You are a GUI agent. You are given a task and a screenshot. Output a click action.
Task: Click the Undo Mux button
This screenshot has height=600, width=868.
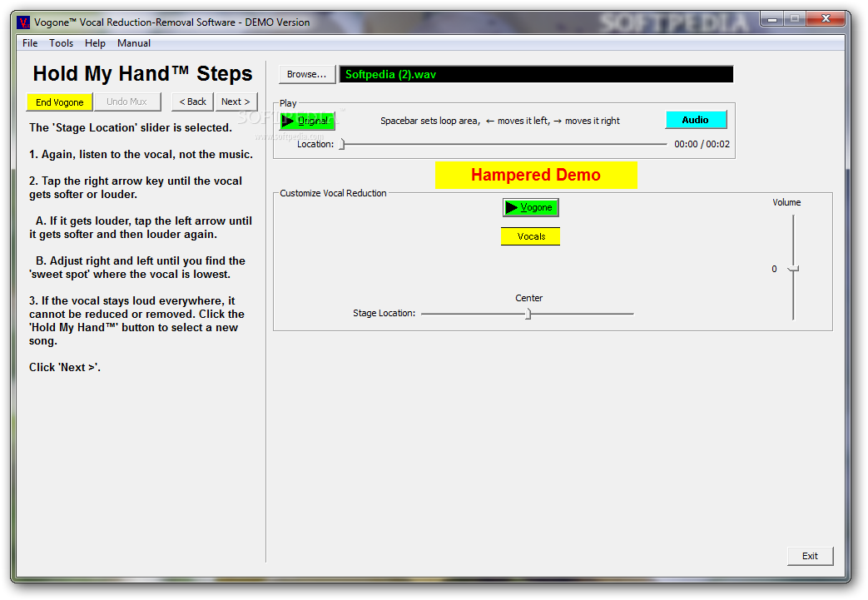127,102
